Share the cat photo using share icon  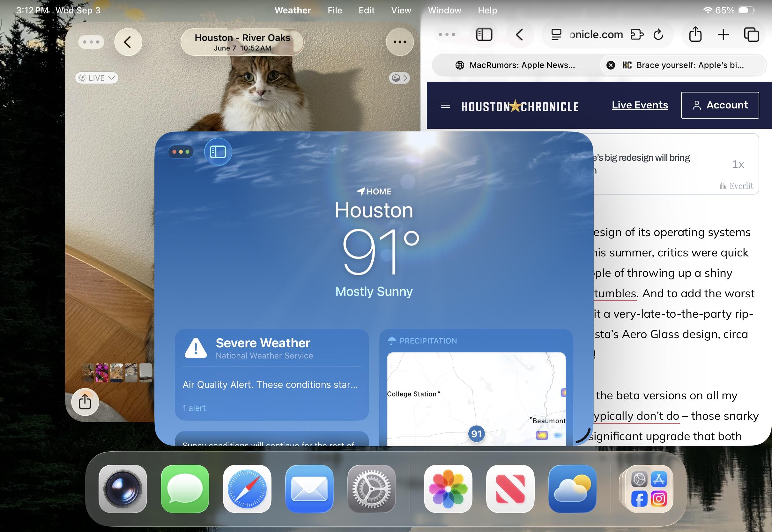pyautogui.click(x=85, y=402)
